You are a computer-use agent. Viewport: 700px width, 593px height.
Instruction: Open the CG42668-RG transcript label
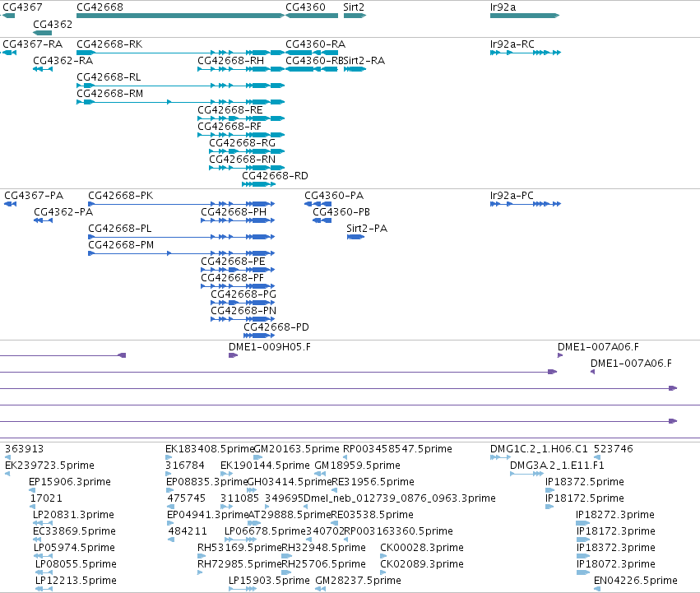(242, 143)
